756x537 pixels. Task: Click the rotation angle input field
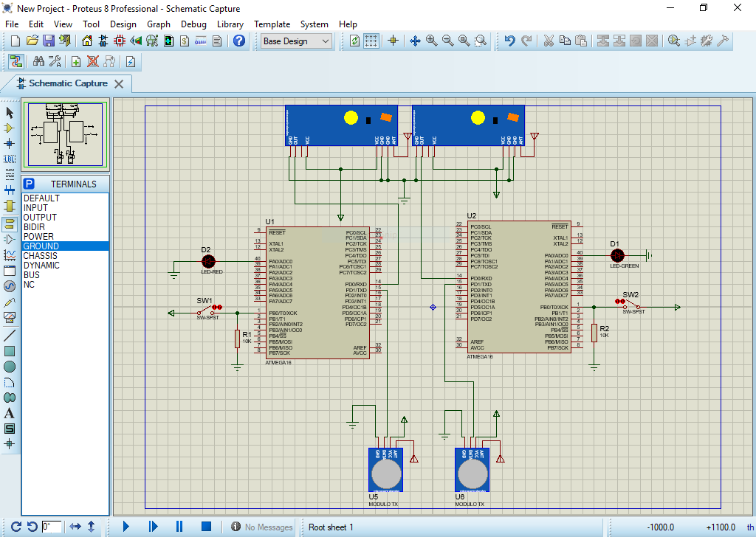click(51, 527)
